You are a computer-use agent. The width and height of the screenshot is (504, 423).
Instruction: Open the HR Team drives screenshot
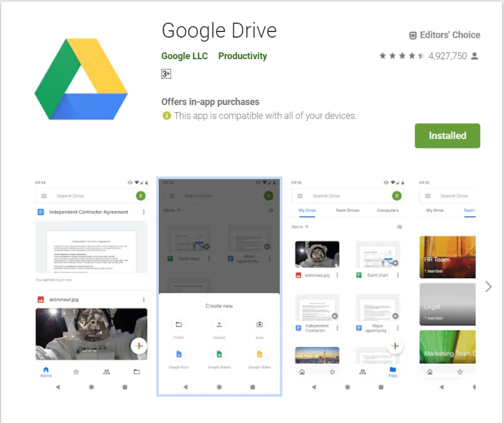pyautogui.click(x=447, y=286)
